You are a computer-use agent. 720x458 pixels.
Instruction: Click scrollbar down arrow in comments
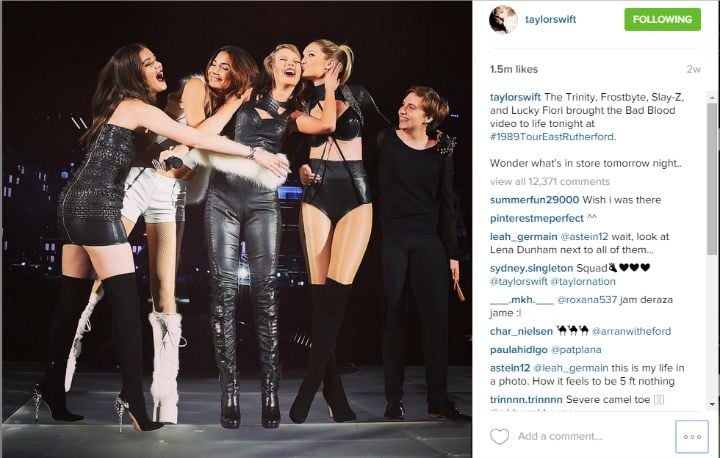[712, 405]
